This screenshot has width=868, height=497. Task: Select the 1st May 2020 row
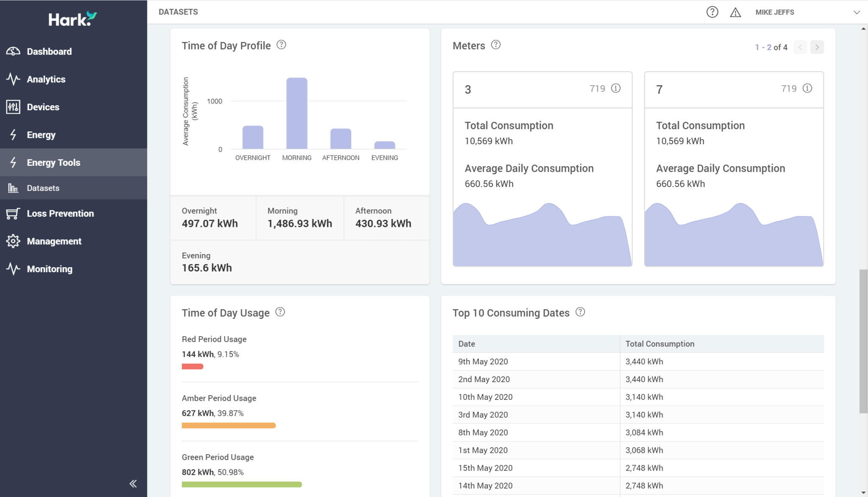[638, 450]
